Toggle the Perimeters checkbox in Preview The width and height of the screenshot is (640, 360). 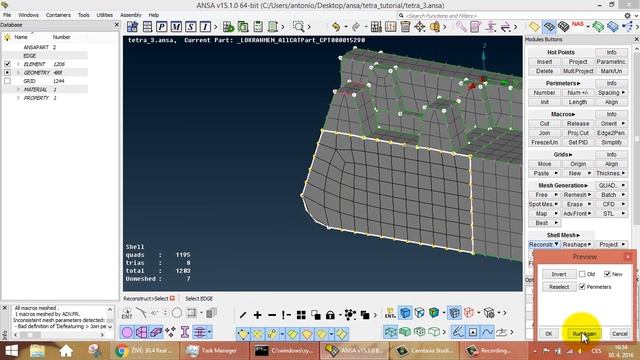coord(582,287)
